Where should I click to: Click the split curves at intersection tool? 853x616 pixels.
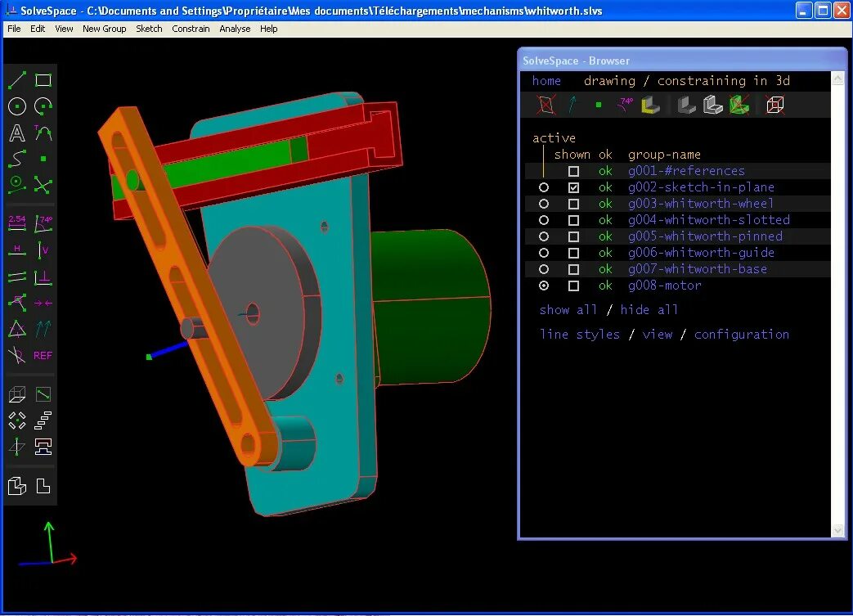43,185
